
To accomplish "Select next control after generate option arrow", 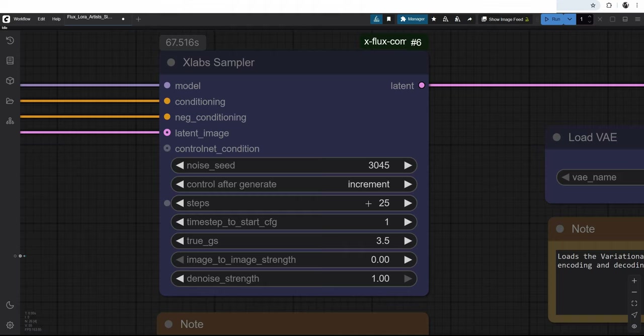I will [408, 184].
